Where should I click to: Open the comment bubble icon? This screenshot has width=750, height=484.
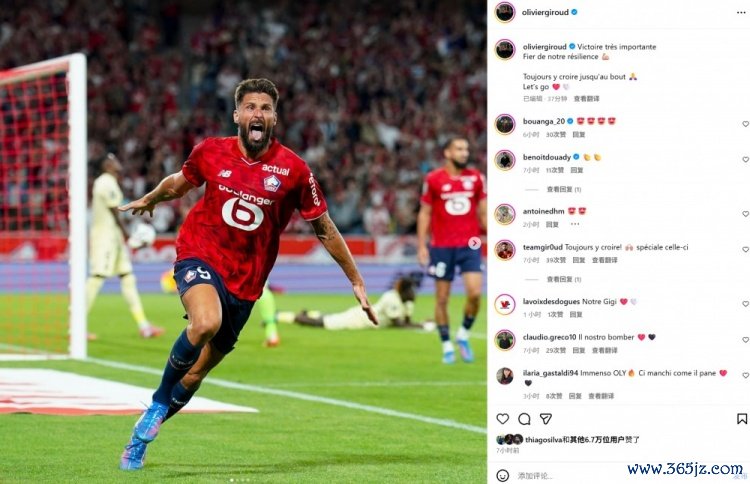click(524, 419)
